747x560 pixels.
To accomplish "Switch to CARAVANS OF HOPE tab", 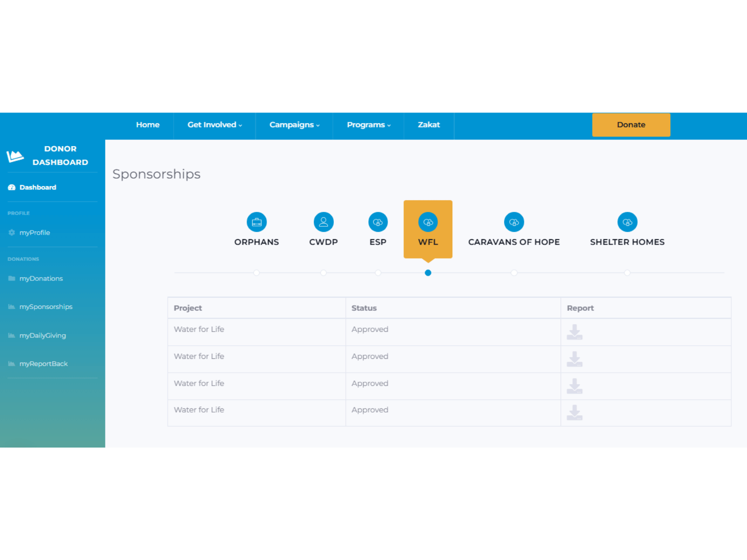I will pos(514,242).
